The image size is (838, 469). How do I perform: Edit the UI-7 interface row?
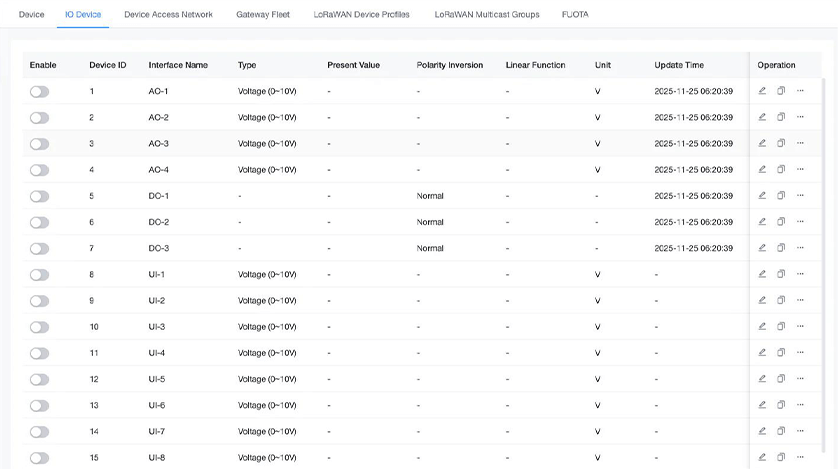(762, 431)
